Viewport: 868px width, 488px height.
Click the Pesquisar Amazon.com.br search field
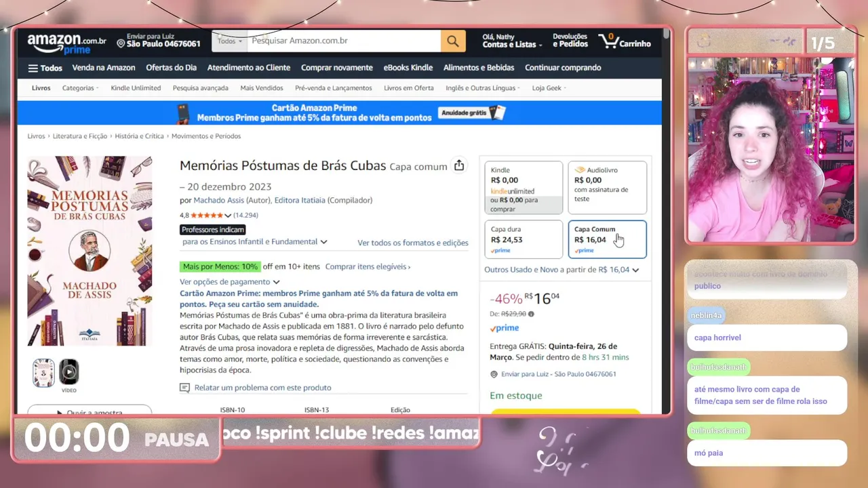(344, 41)
